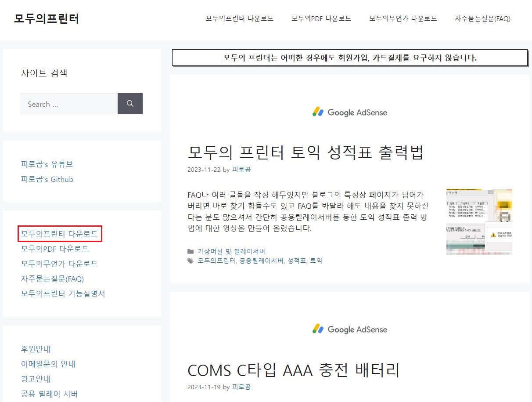Click sidebar 모두의프린터 다운로드 link
Viewport: 532px width, 402px height.
click(x=60, y=234)
